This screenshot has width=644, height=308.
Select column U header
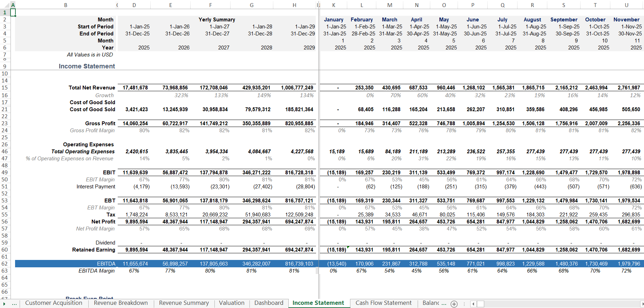pyautogui.click(x=626, y=5)
